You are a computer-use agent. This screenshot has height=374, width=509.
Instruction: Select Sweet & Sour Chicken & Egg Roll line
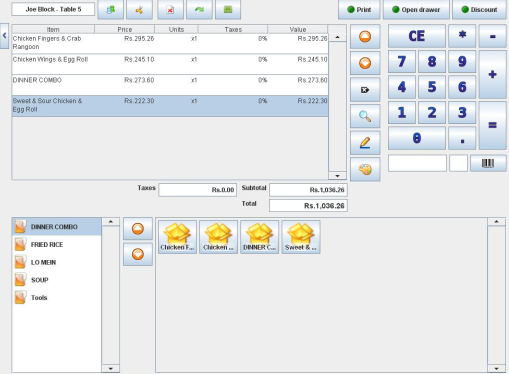coord(170,106)
